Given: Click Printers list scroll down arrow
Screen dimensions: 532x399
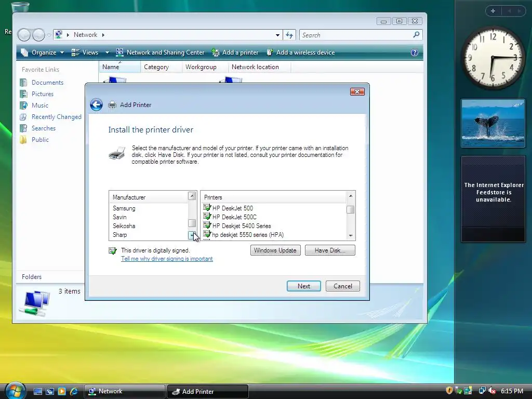Looking at the screenshot, I should [351, 235].
